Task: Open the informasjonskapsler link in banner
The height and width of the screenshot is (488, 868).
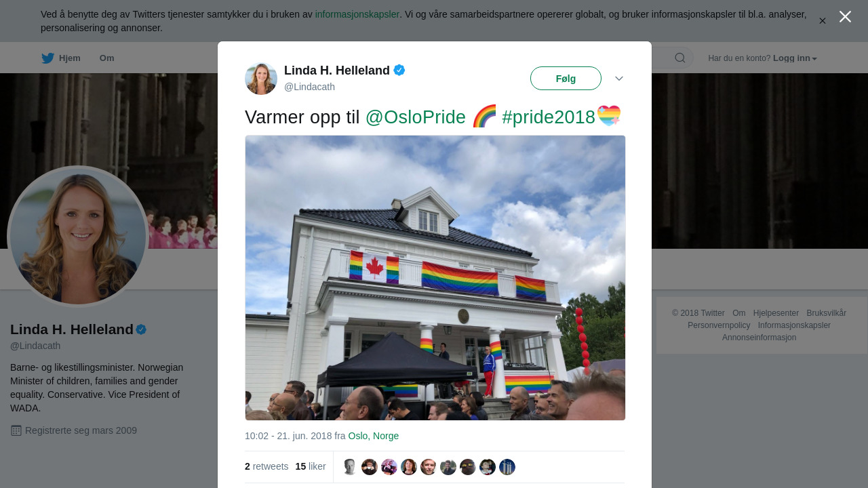Action: pos(357,14)
